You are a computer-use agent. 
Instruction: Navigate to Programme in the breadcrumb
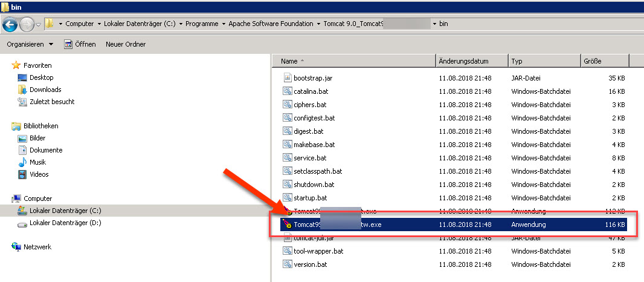202,24
